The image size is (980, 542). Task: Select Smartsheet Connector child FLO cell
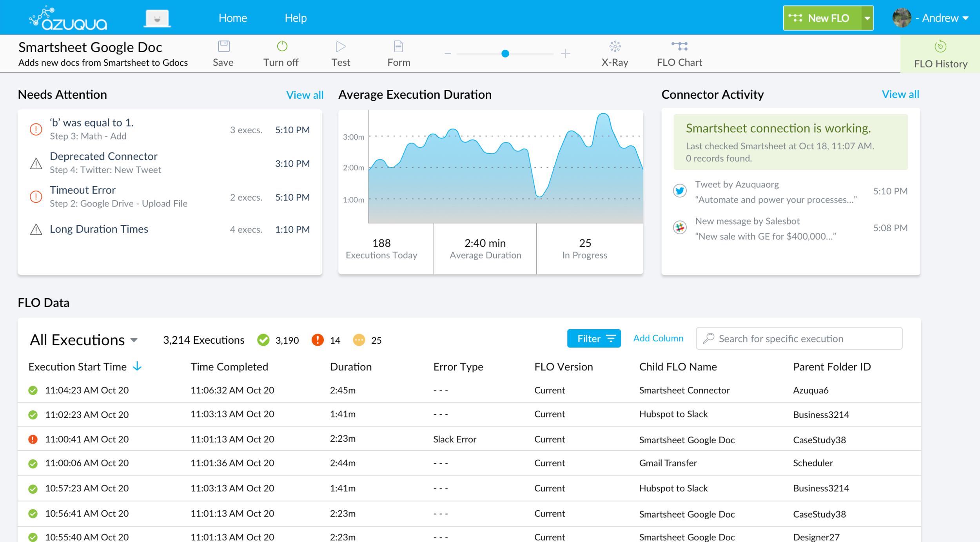click(684, 390)
